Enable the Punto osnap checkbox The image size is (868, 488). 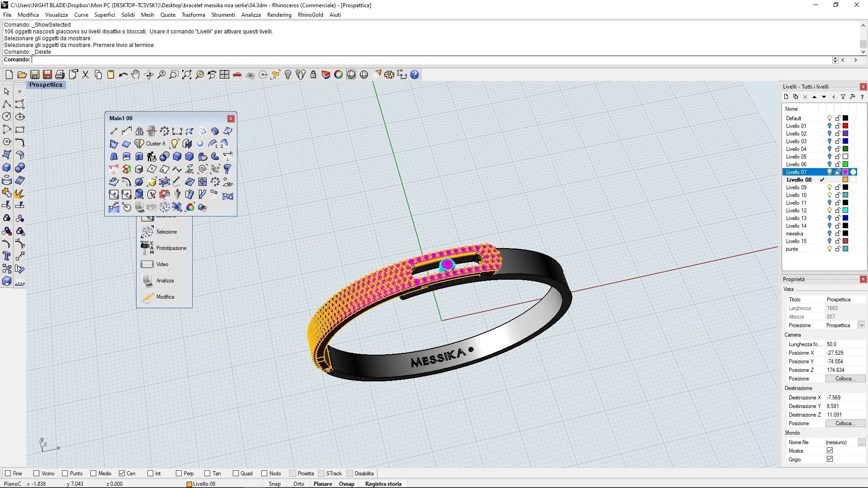65,474
